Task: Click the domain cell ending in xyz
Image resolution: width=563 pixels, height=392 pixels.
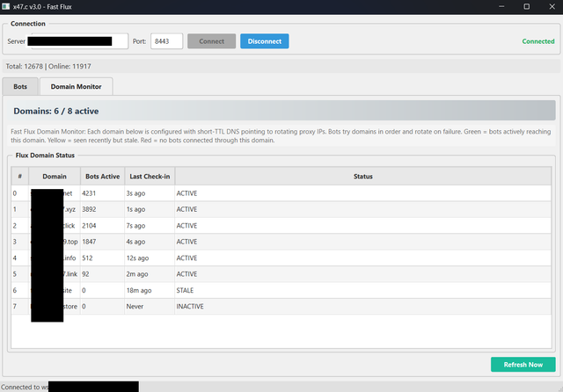Action: pyautogui.click(x=55, y=209)
